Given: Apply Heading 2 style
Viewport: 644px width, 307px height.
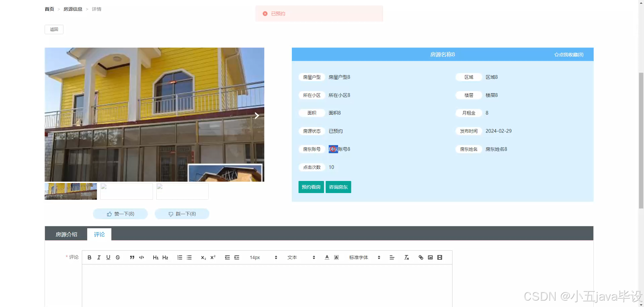Looking at the screenshot, I should click(165, 257).
